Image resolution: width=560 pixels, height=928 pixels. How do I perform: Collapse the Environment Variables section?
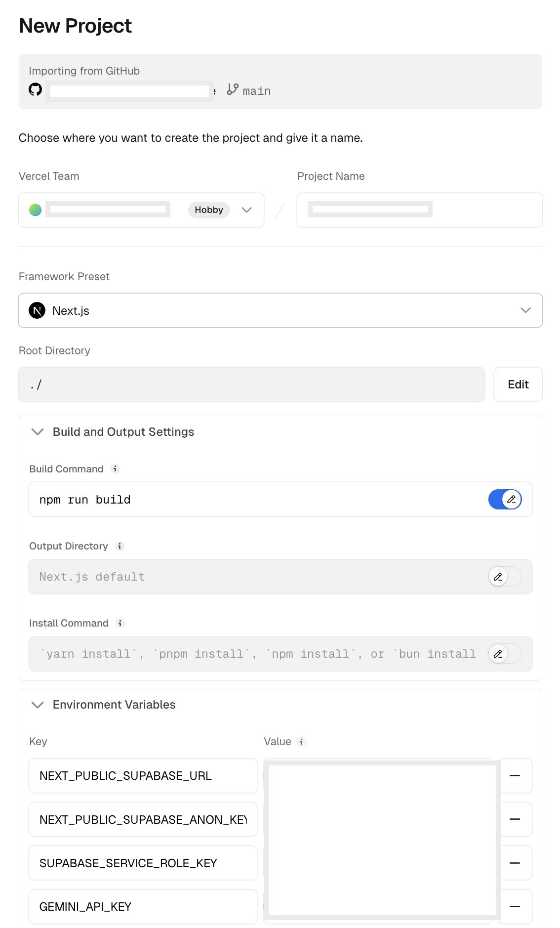pyautogui.click(x=38, y=705)
